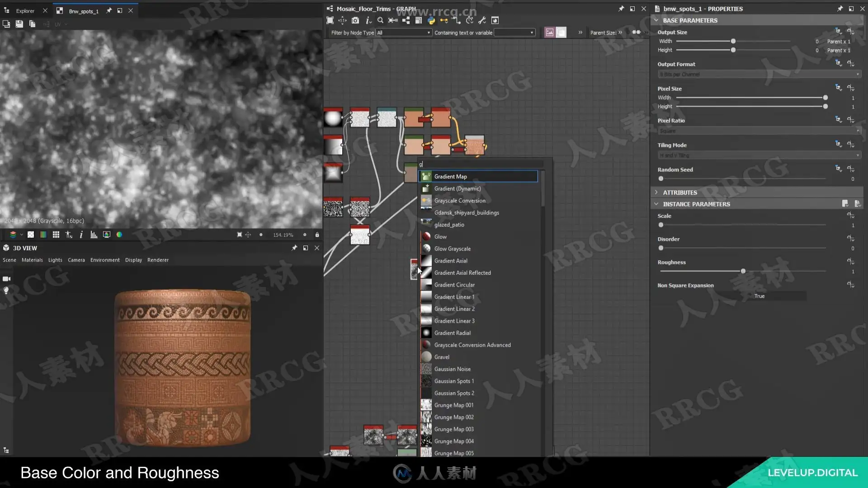The image size is (868, 488).
Task: Select Gradient Linear 1 from node list
Action: [x=454, y=297]
